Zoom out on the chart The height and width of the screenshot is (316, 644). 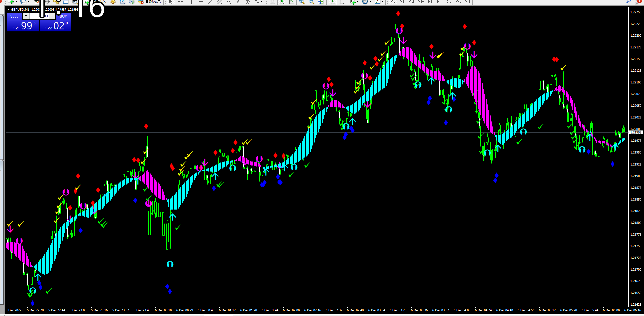coord(311,2)
